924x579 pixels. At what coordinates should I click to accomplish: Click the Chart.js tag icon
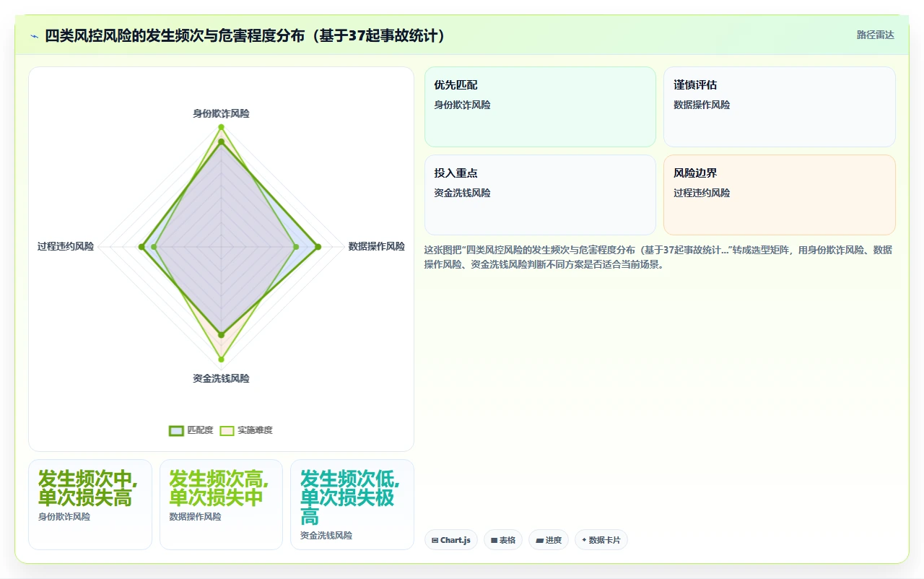click(x=435, y=540)
